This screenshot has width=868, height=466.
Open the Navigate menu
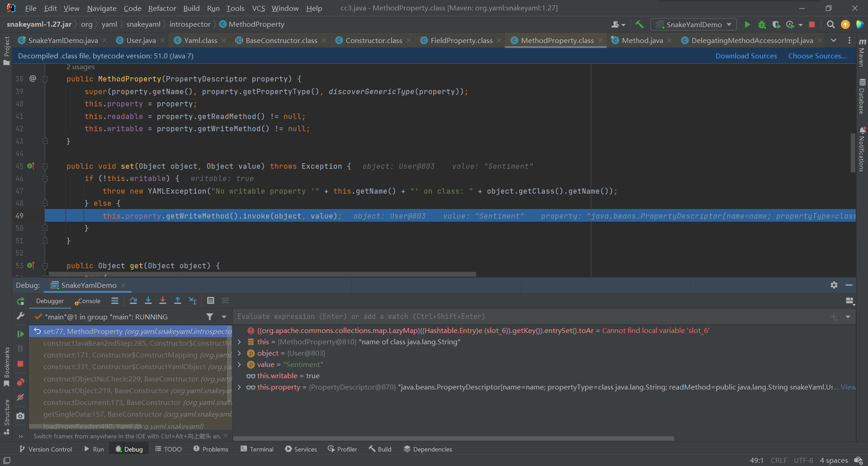coord(102,8)
